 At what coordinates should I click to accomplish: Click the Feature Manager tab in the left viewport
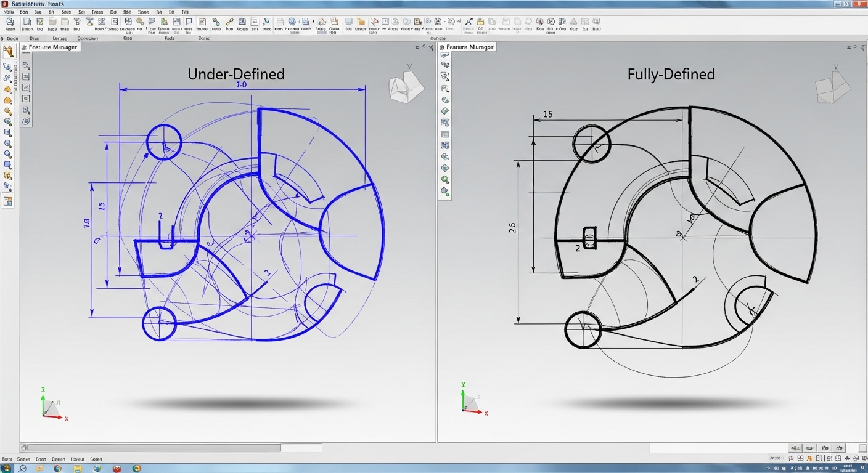point(51,47)
